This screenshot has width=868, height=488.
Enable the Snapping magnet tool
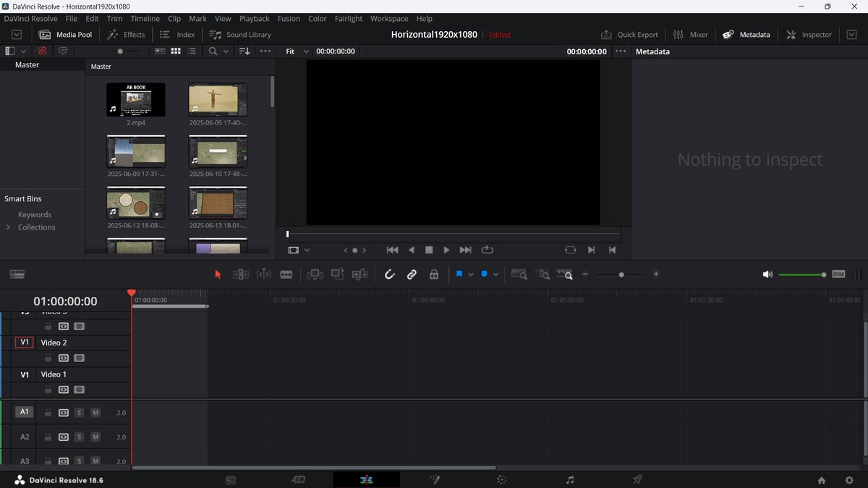click(390, 274)
